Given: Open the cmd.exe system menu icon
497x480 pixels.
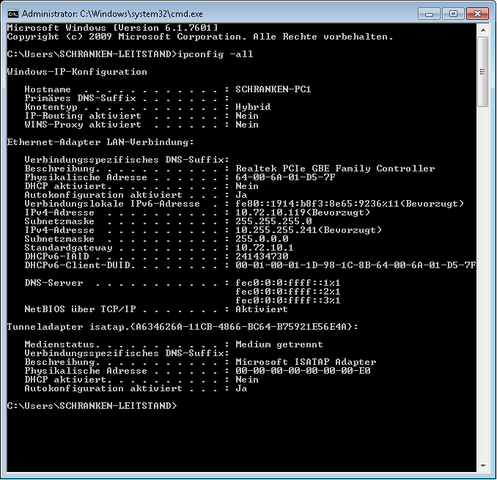Looking at the screenshot, I should [13, 14].
